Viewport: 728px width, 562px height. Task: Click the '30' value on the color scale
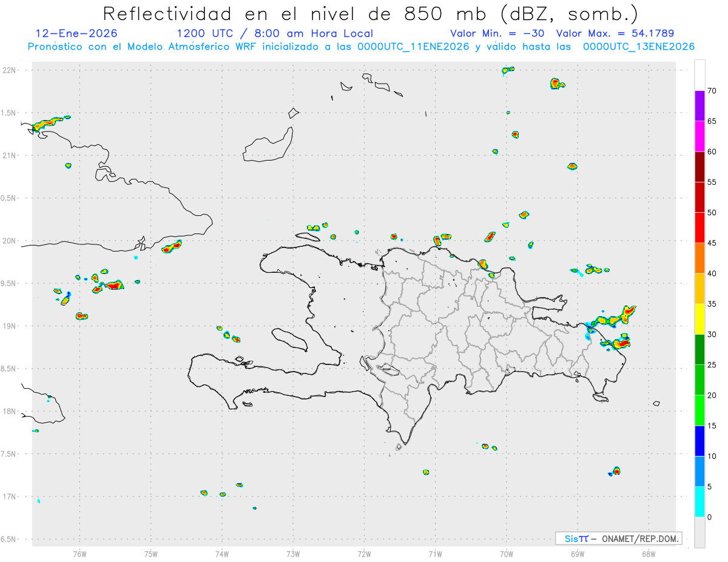click(x=712, y=335)
